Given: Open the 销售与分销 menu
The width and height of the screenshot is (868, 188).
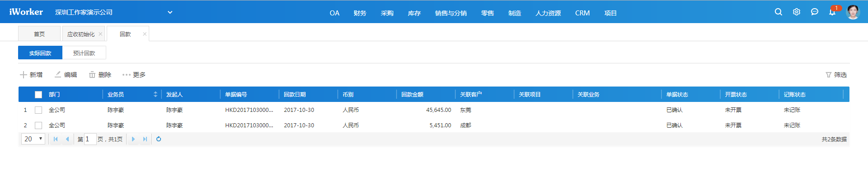Looking at the screenshot, I should click(451, 13).
